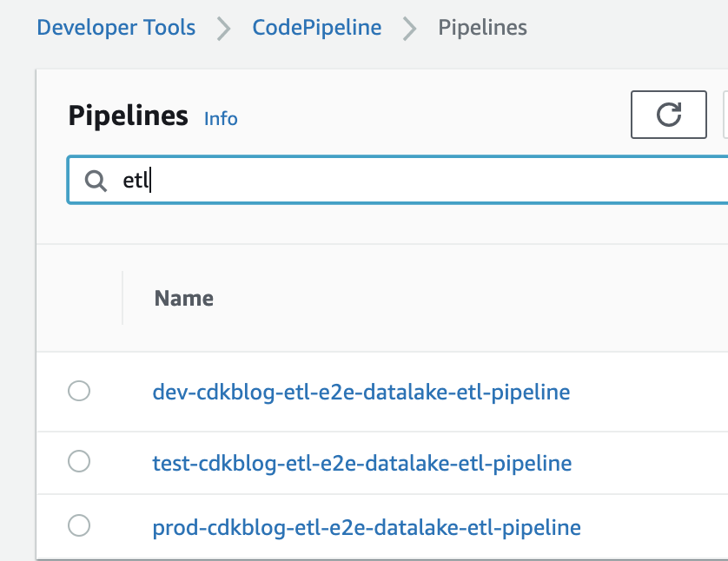The height and width of the screenshot is (561, 728).
Task: Click the chevron after CodePipeline breadcrumb
Action: click(x=409, y=28)
